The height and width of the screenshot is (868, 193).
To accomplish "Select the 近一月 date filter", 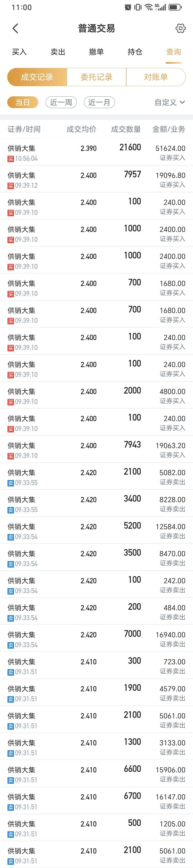I will (99, 102).
